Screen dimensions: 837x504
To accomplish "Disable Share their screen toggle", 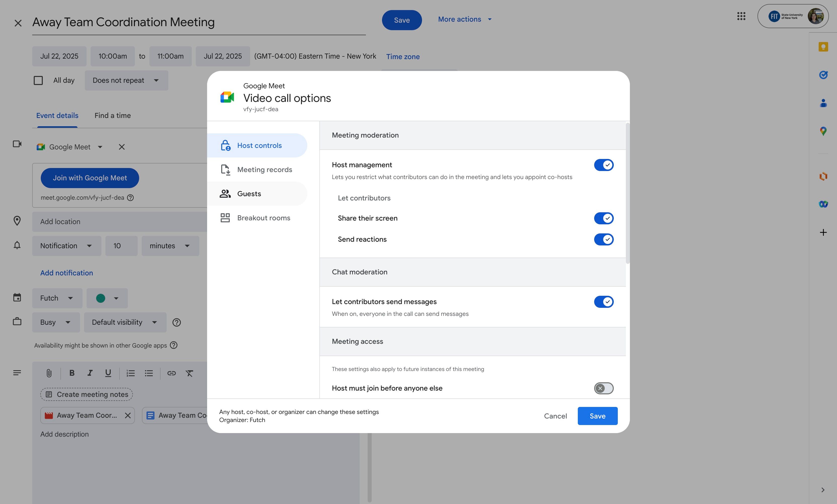I will coord(604,218).
